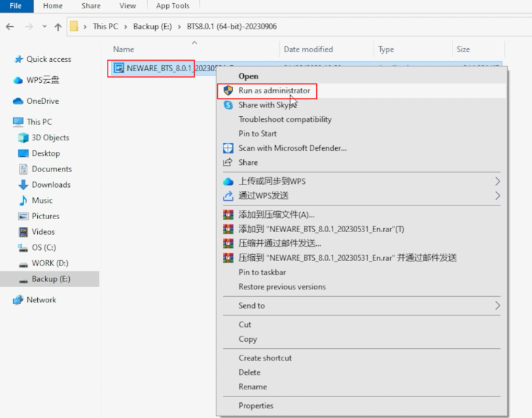Open the File ribbon tab

click(x=16, y=6)
